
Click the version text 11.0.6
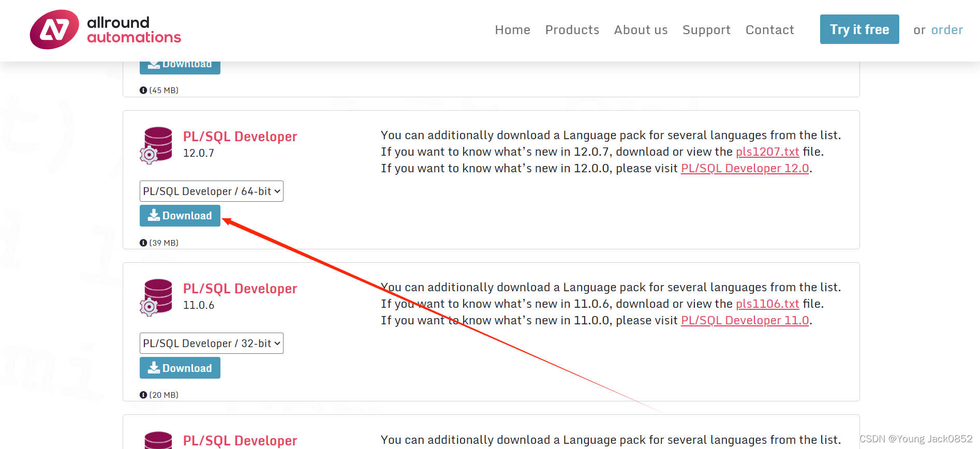pyautogui.click(x=199, y=305)
